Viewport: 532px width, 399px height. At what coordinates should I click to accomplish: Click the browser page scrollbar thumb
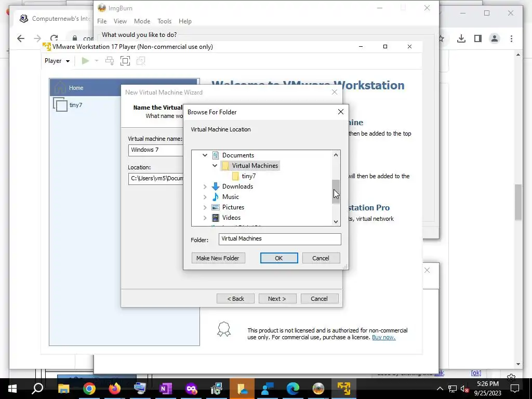(518, 202)
